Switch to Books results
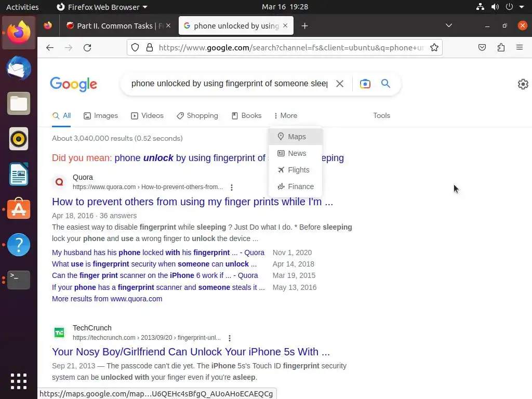532x399 pixels. (x=247, y=116)
